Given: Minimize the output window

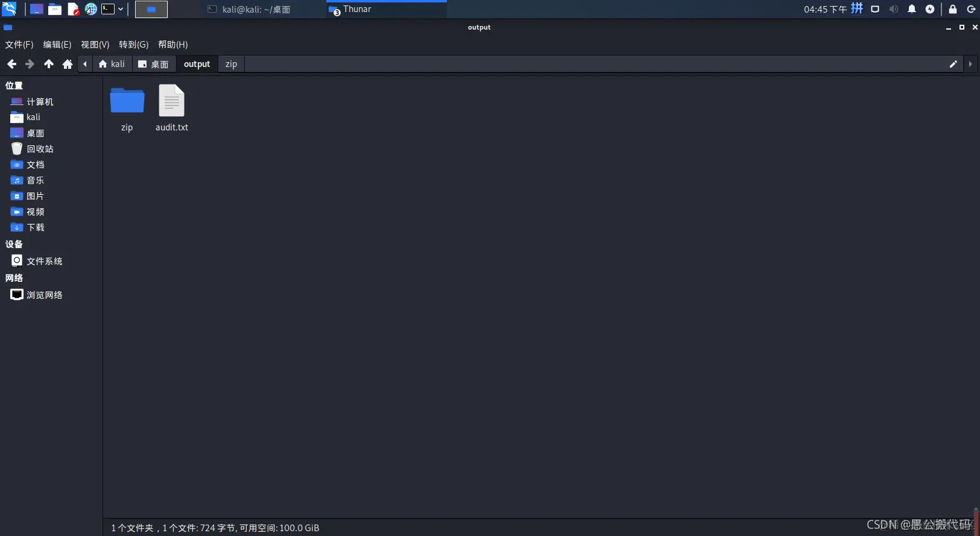Looking at the screenshot, I should 949,27.
